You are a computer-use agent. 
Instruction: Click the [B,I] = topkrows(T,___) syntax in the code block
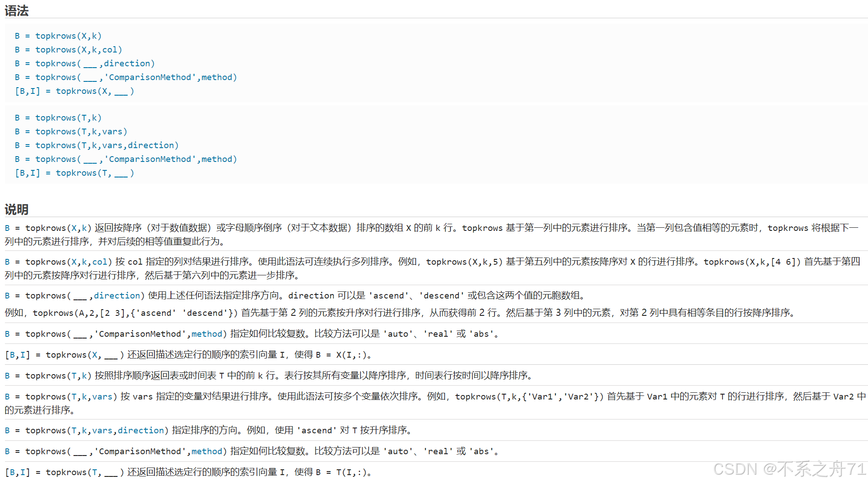[x=74, y=173]
